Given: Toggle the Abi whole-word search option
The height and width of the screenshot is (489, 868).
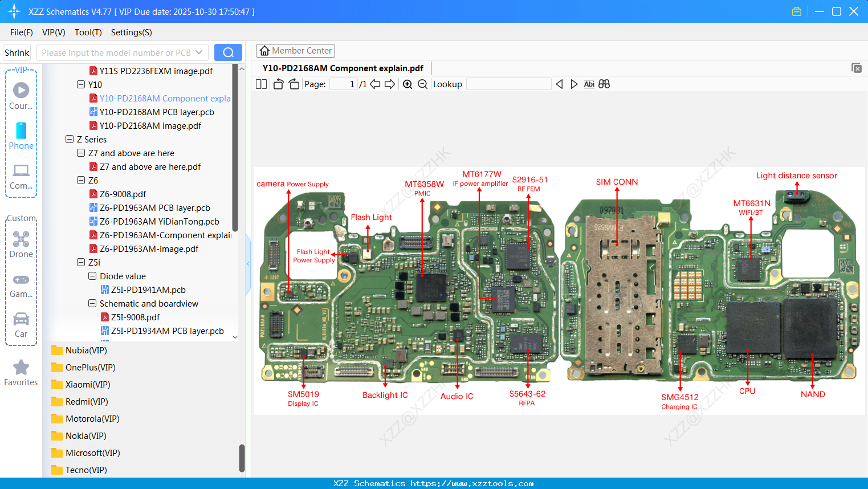Looking at the screenshot, I should 589,84.
